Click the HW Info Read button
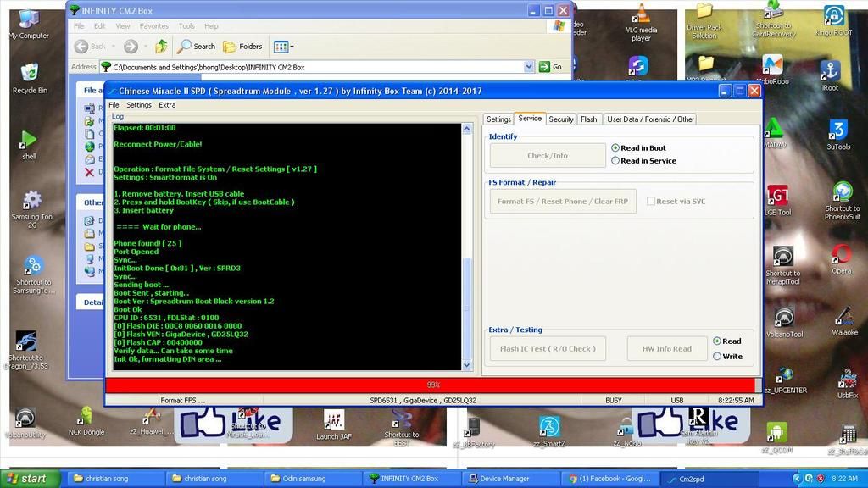Image resolution: width=868 pixels, height=488 pixels. click(x=666, y=349)
